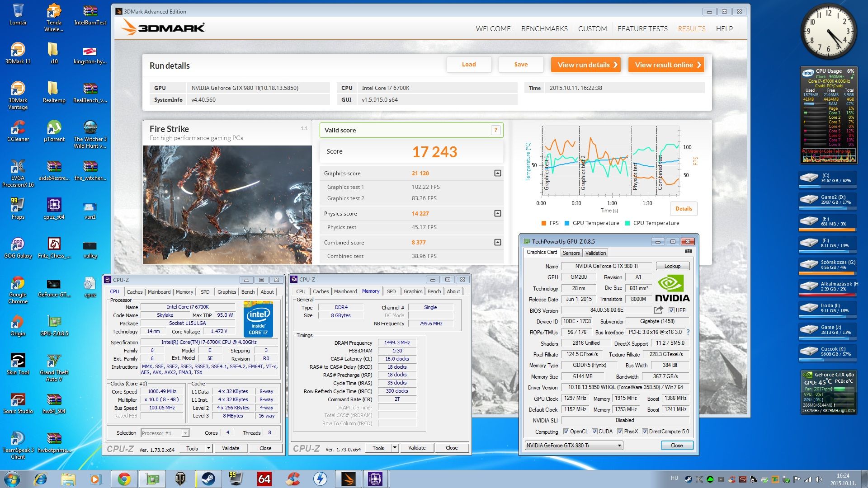Open Tools dropdown arrow in left CPU-Z window
The image size is (868, 488).
(x=208, y=448)
